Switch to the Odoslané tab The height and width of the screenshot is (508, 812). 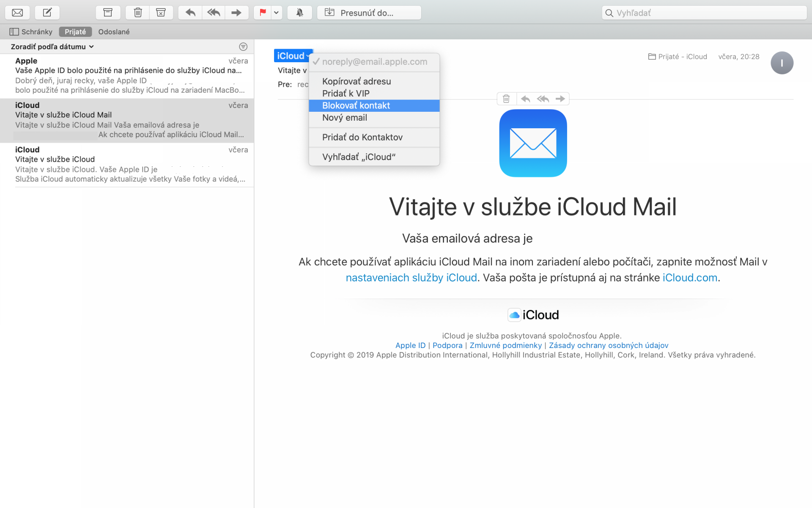[114, 32]
